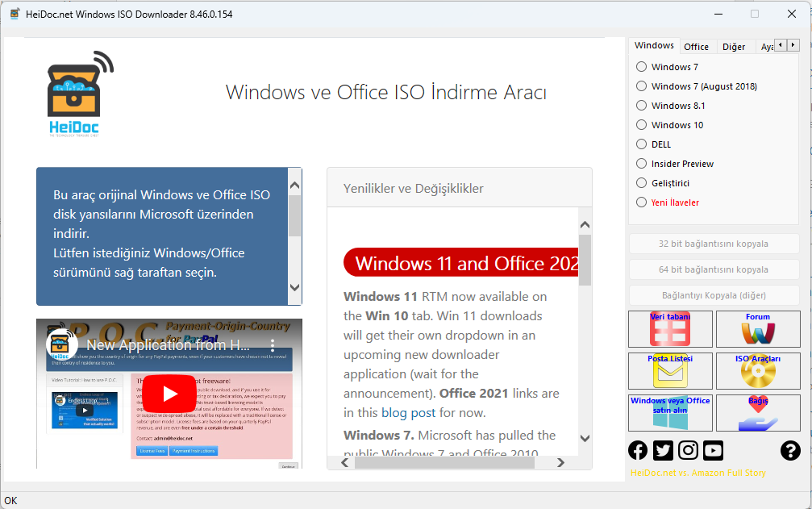Open the Veri tabanı database icon
The width and height of the screenshot is (812, 509).
(670, 329)
